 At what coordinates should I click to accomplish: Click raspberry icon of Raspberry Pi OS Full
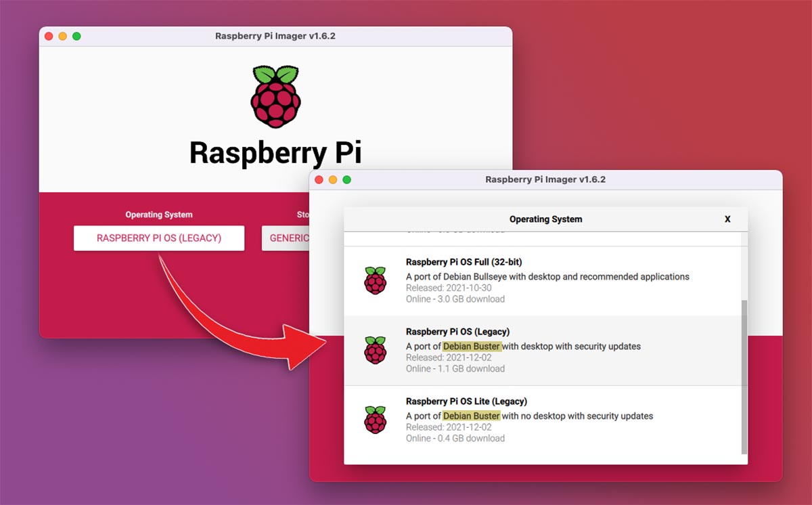coord(376,280)
